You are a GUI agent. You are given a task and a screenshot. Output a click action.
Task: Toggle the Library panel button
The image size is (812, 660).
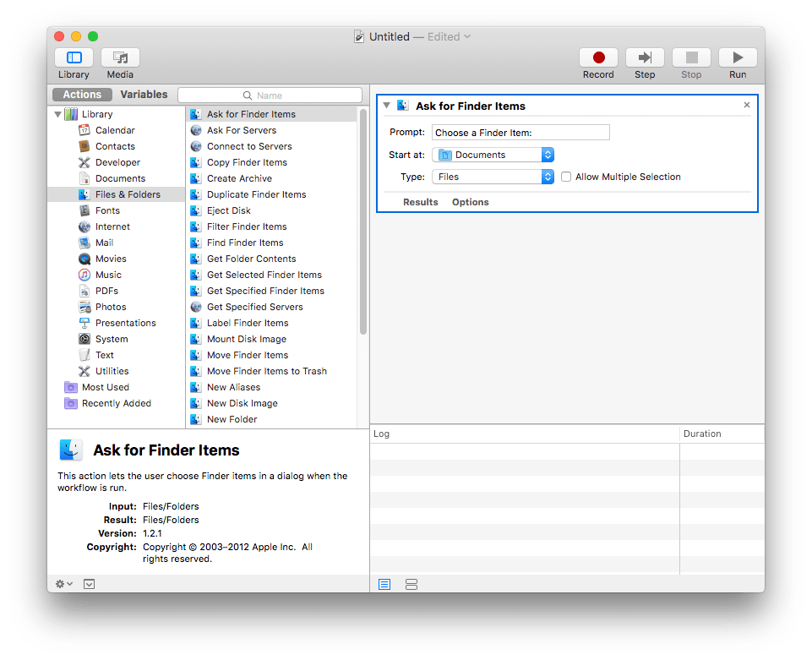pyautogui.click(x=74, y=57)
